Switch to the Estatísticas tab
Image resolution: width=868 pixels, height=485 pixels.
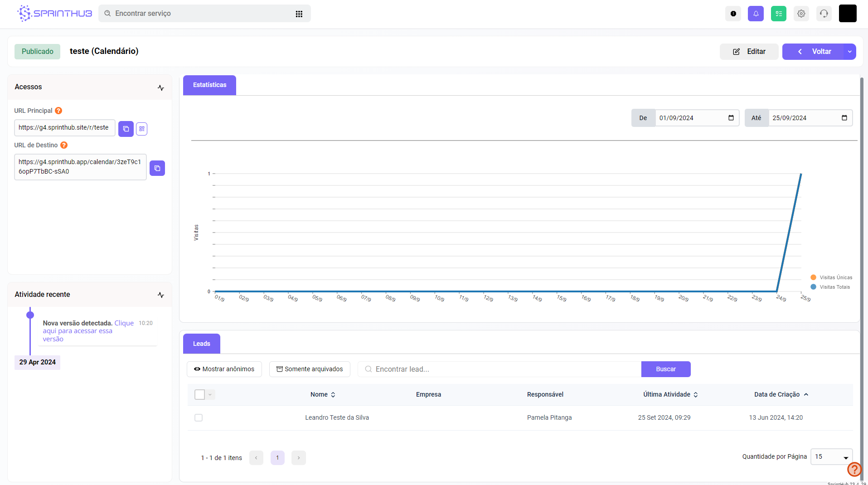(209, 85)
